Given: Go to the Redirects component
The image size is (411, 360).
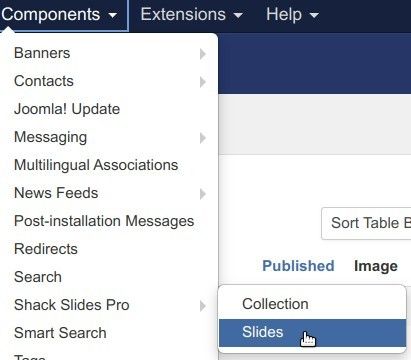Looking at the screenshot, I should pos(109,249).
